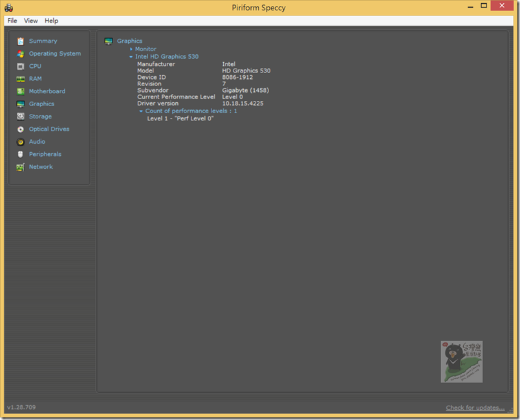This screenshot has width=520, height=420.
Task: Expand the Monitor tree node arrow
Action: pos(131,49)
